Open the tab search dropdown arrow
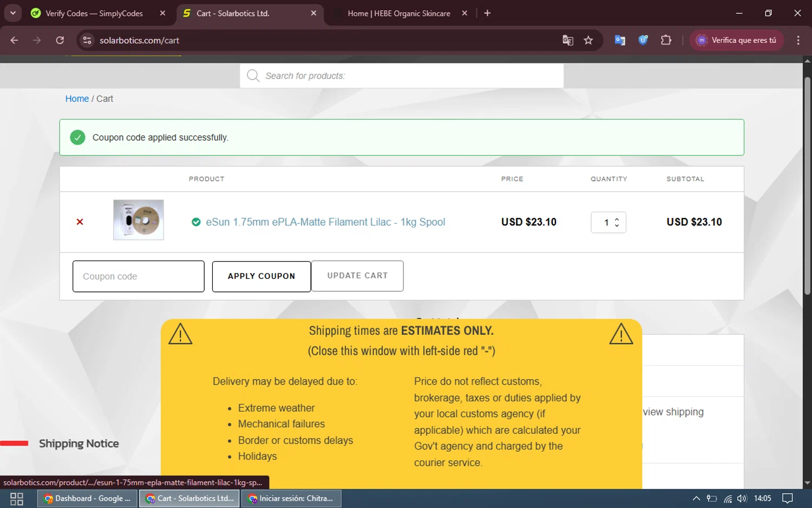The width and height of the screenshot is (812, 508). pos(12,13)
